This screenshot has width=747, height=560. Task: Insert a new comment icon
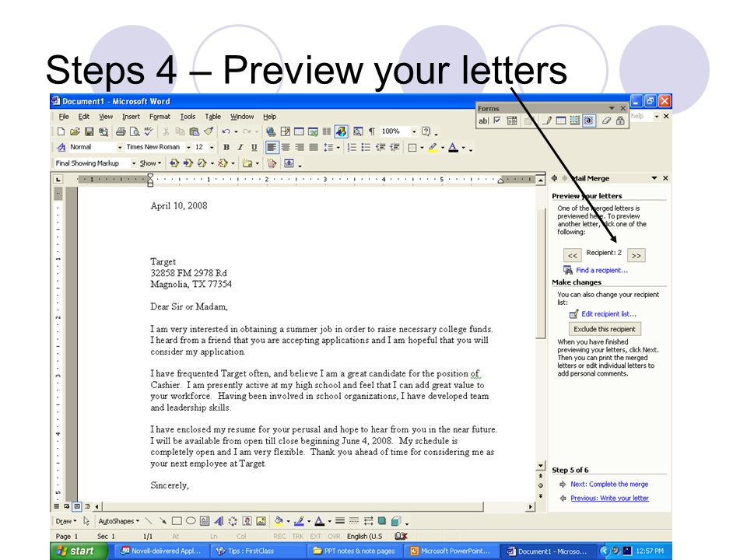pyautogui.click(x=247, y=163)
